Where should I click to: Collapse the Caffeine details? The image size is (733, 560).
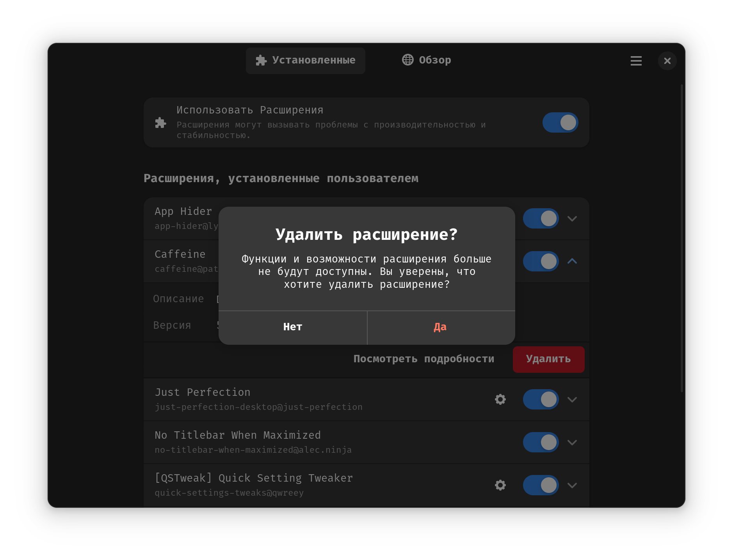point(572,261)
